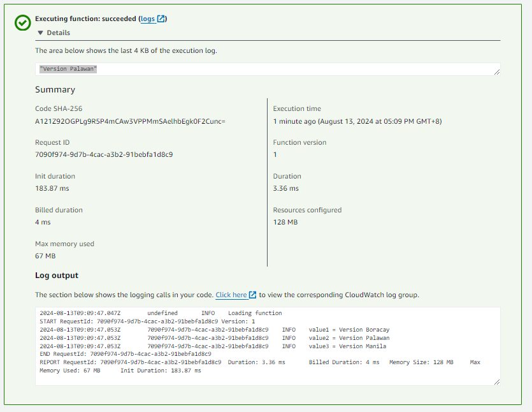Click the Billed duration 4 ms value
532x412 pixels.
tap(41, 222)
